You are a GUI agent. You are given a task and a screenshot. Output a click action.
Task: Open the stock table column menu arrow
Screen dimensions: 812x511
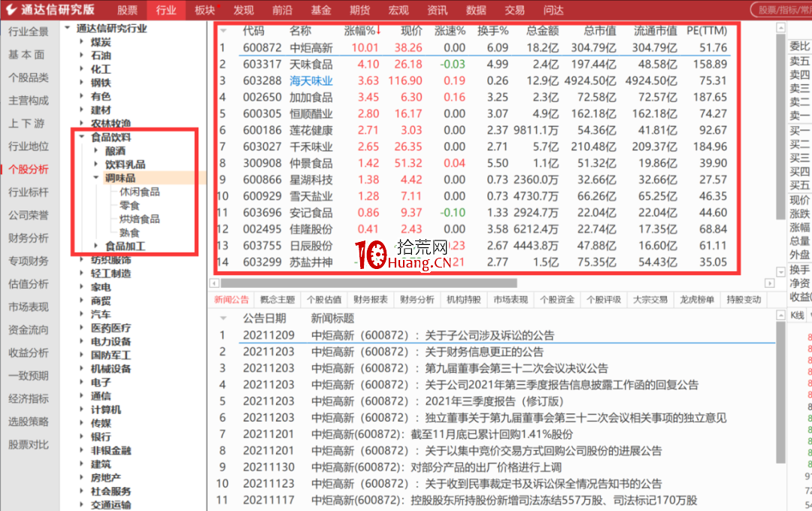tap(223, 31)
